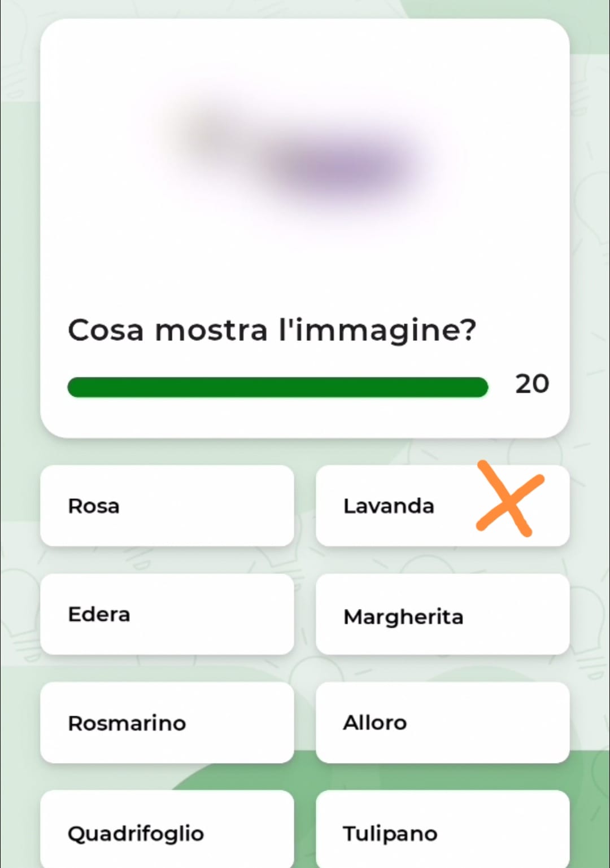Click the purple blurred blob in the image
Viewport: 610px width, 868px height.
pyautogui.click(x=346, y=166)
